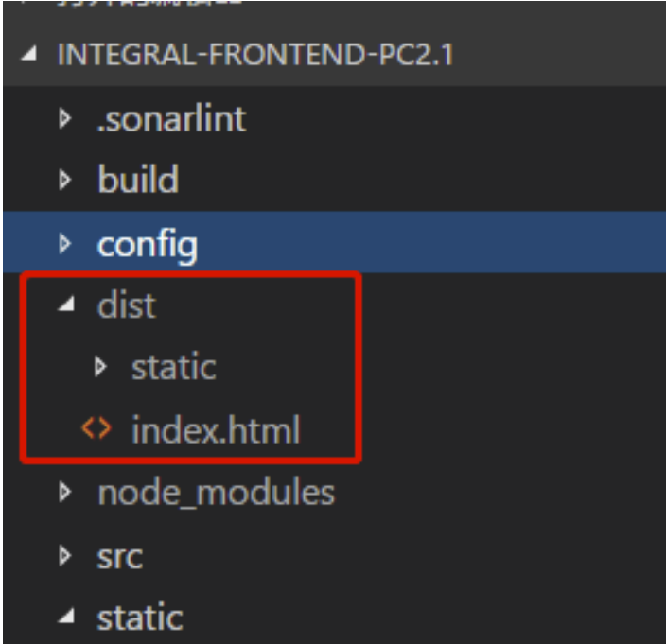The image size is (666, 644).
Task: Expand the static arrow inside dist
Action: (x=101, y=368)
